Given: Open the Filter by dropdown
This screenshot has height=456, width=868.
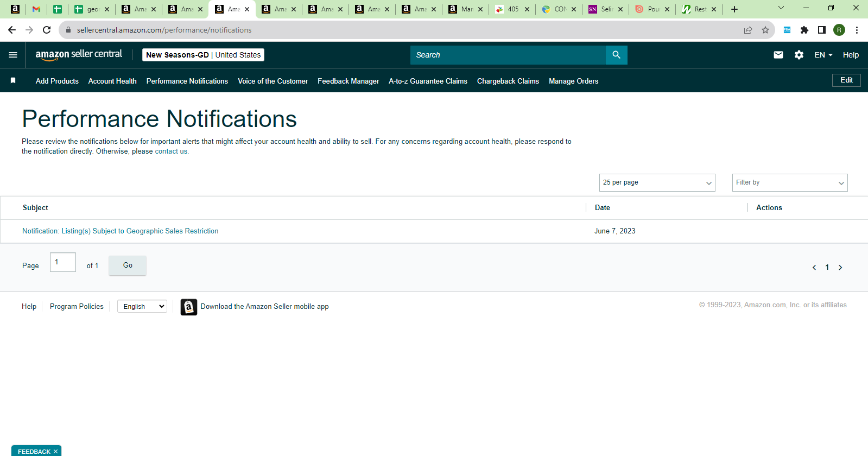Looking at the screenshot, I should click(x=790, y=182).
